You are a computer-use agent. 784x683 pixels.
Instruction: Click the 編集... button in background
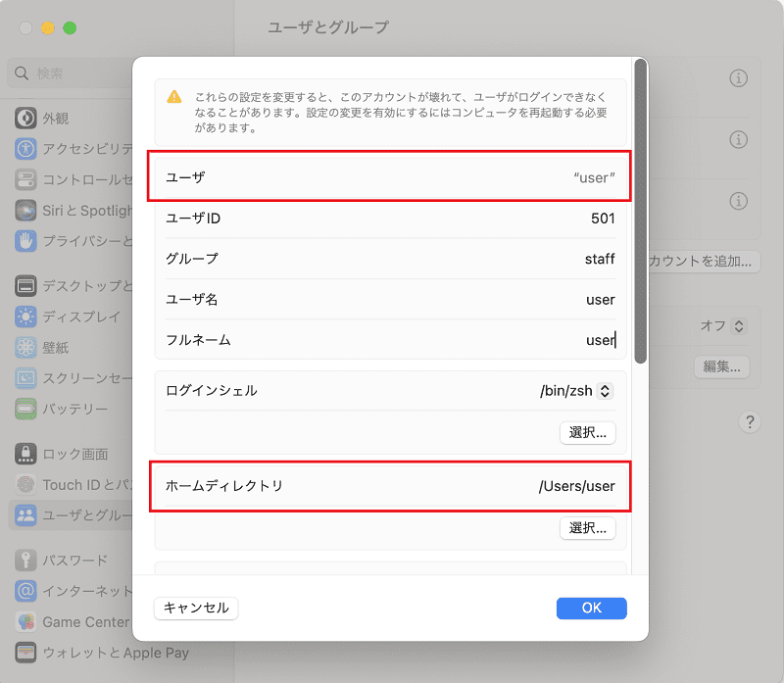click(x=721, y=366)
